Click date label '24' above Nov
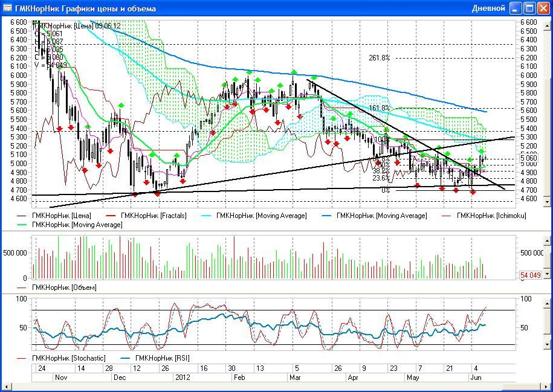The image size is (553, 392). [42, 368]
